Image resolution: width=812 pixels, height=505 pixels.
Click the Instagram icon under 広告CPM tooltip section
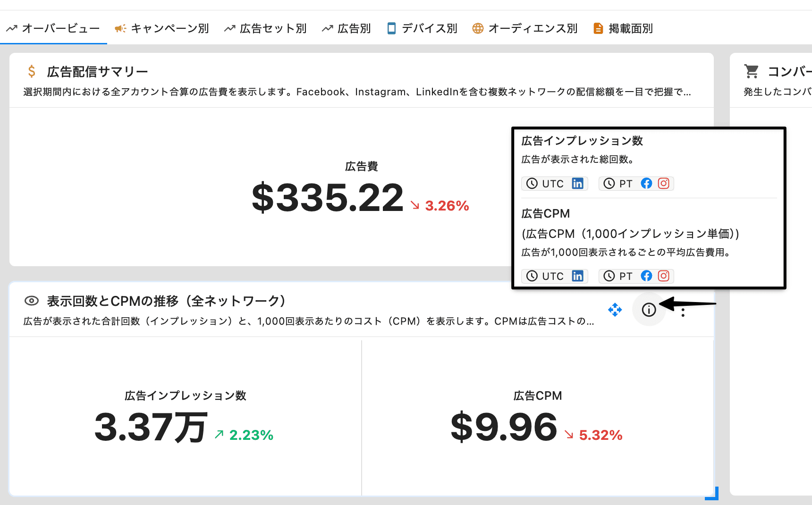coord(663,276)
